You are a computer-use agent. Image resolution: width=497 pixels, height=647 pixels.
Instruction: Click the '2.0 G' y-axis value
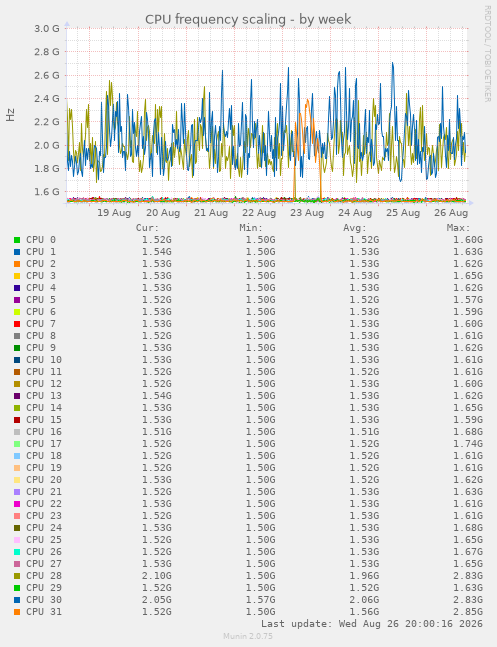click(47, 145)
